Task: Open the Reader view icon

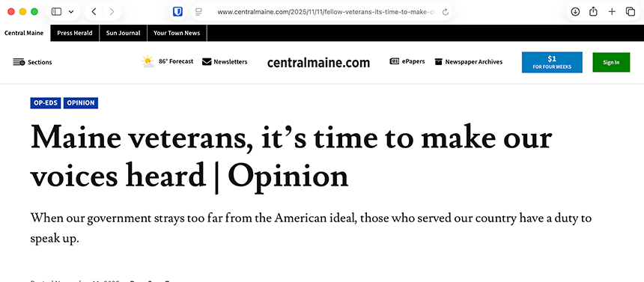Action: coord(198,12)
